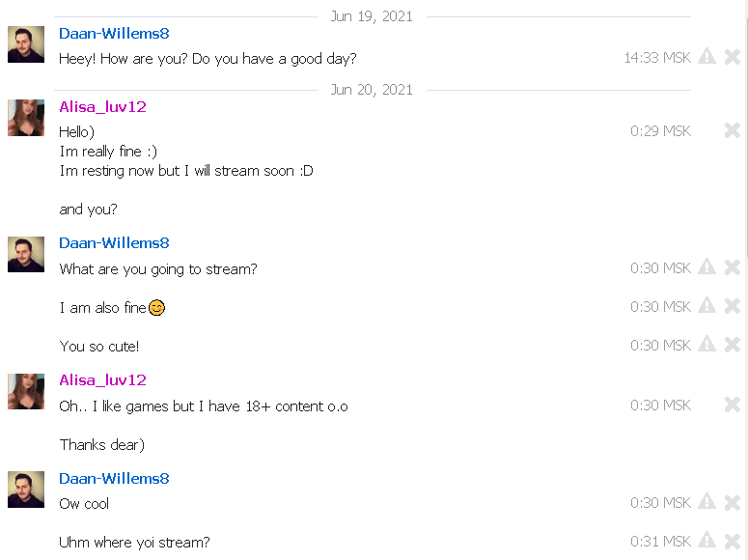Screen dimensions: 748x560
Task: Report the "Heey! How are you?" message
Action: [x=706, y=57]
